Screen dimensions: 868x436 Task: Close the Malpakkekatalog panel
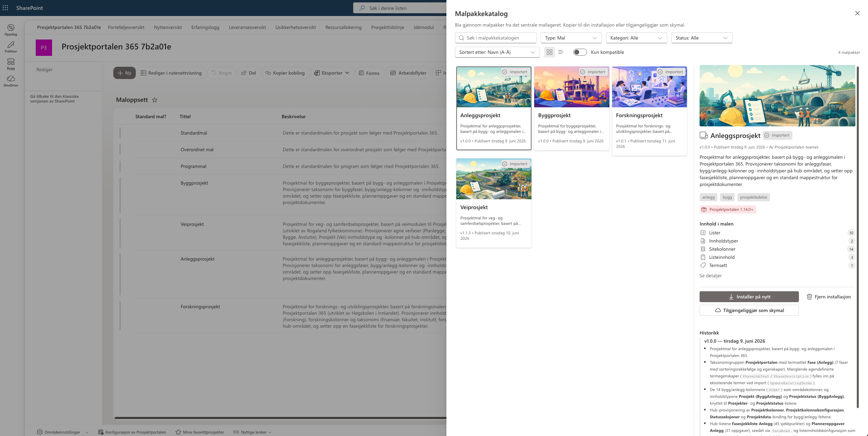(x=857, y=13)
